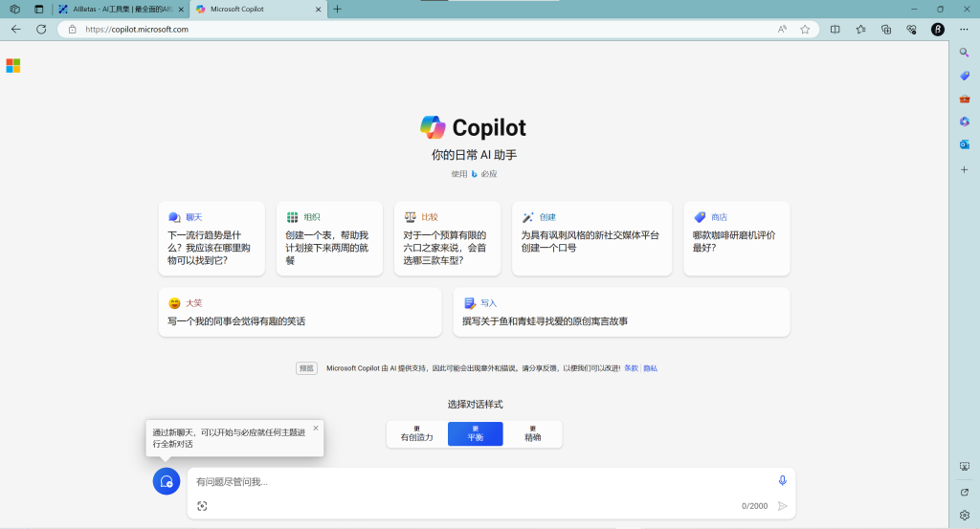Screen dimensions: 980x529
Task: Click the Microsoft logo icon
Action: pos(13,66)
